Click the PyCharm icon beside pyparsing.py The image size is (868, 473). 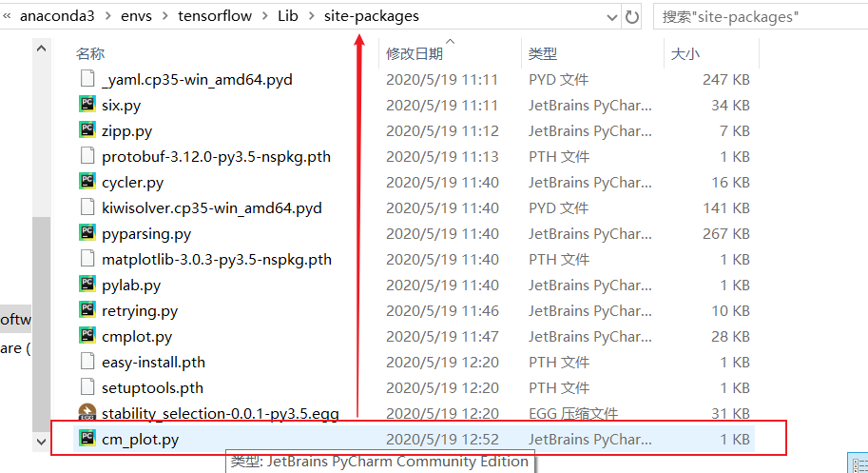coord(87,232)
